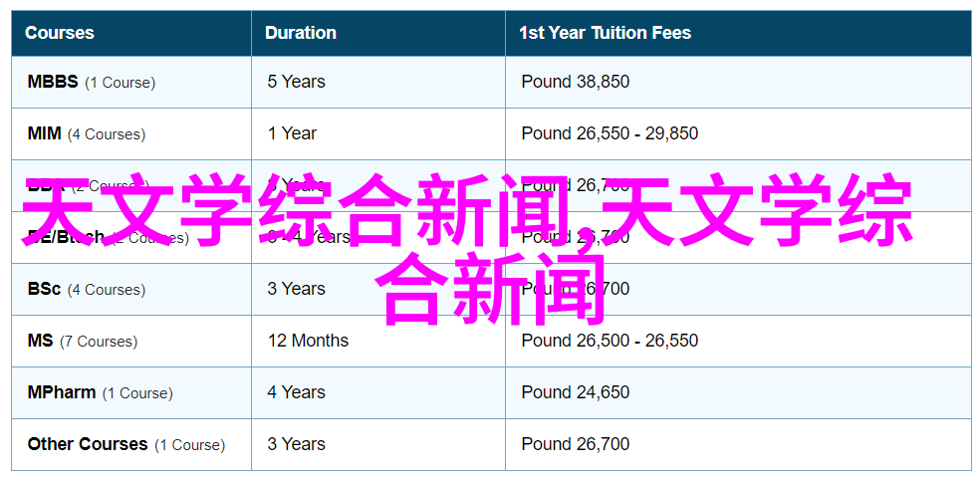Click the (7 Courses) count beside MS

[99, 342]
